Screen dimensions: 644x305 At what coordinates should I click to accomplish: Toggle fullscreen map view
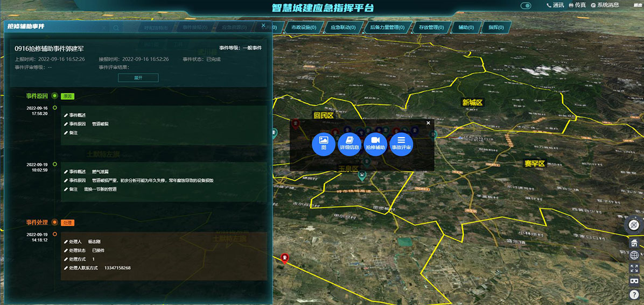tap(634, 268)
